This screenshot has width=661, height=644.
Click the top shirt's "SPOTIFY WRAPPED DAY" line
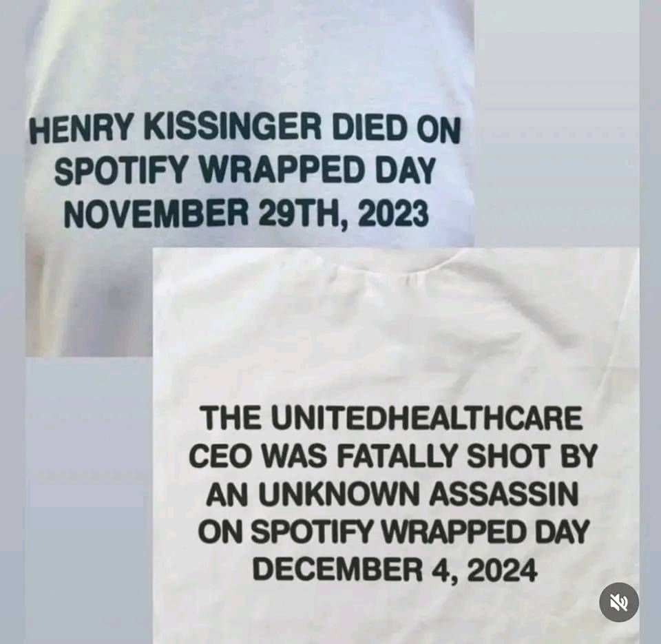click(244, 171)
